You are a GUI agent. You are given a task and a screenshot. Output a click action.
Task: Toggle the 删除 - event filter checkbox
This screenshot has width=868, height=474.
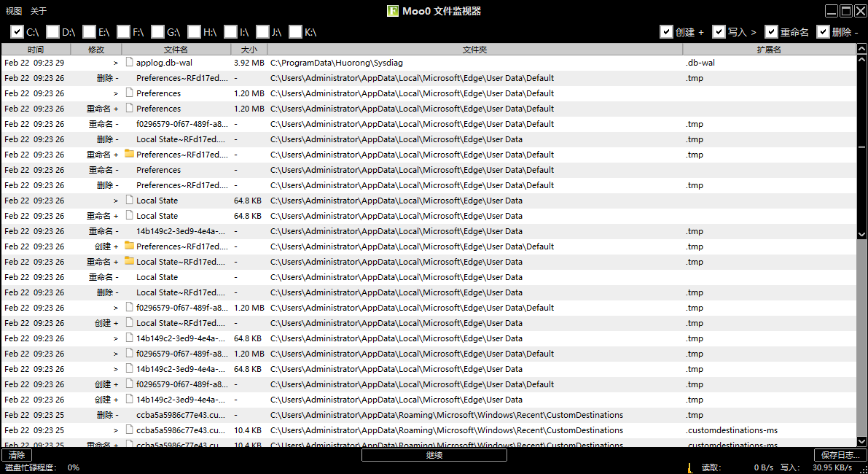click(824, 32)
